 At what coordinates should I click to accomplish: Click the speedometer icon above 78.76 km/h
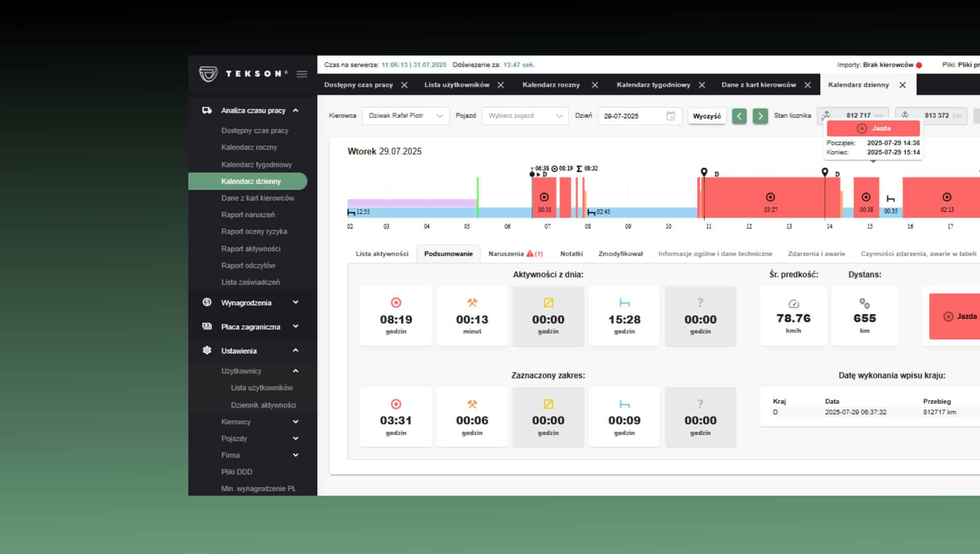pos(793,304)
